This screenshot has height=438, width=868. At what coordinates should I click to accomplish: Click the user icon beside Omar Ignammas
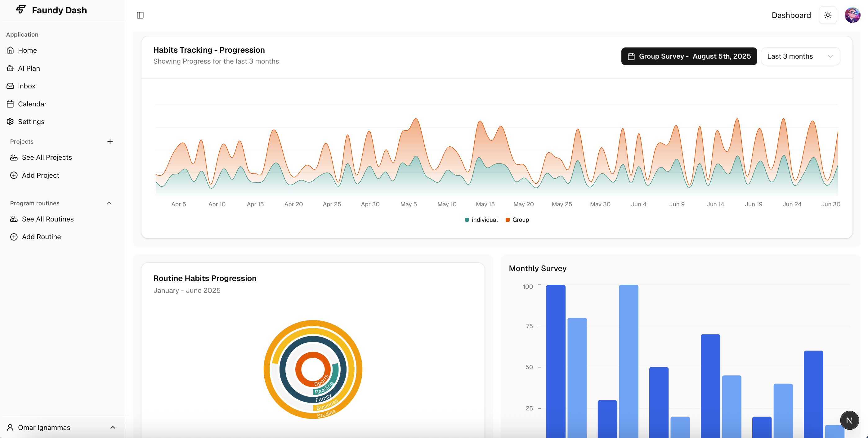coord(11,427)
